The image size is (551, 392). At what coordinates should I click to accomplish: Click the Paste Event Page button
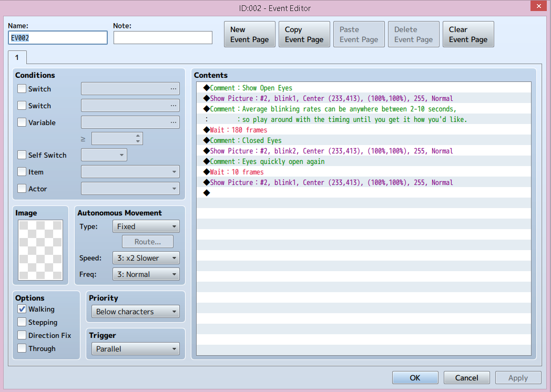click(359, 35)
